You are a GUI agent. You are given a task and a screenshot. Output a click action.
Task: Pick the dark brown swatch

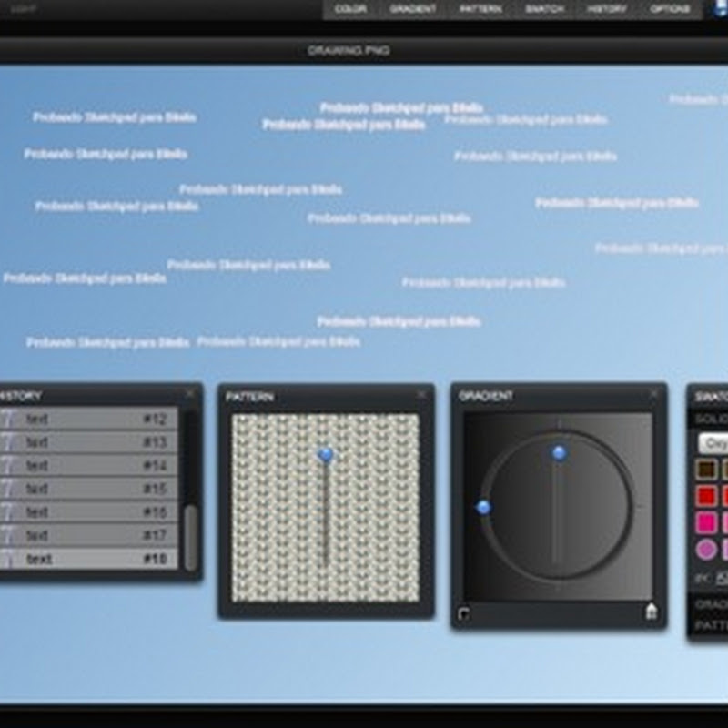click(707, 470)
